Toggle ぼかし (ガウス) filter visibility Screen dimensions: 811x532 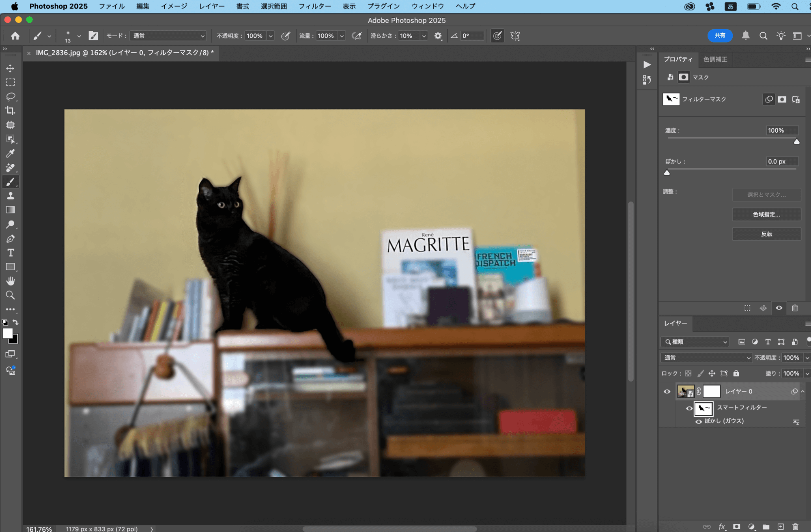(699, 422)
